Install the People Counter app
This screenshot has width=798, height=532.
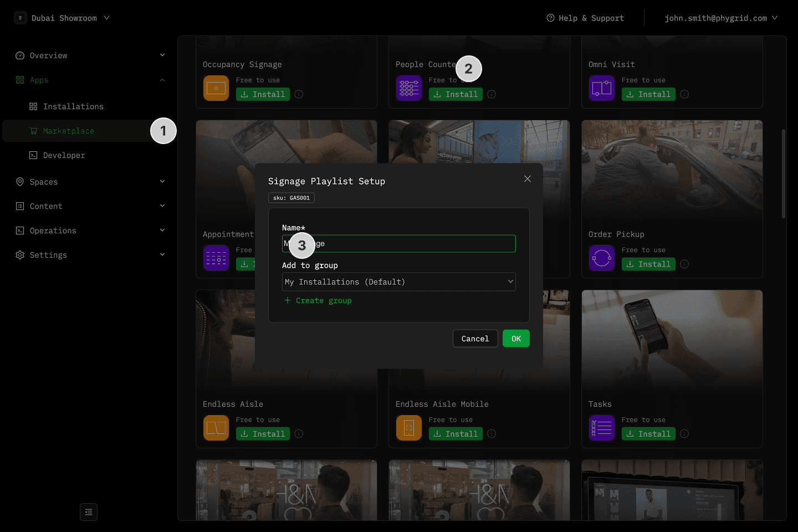[x=456, y=94]
